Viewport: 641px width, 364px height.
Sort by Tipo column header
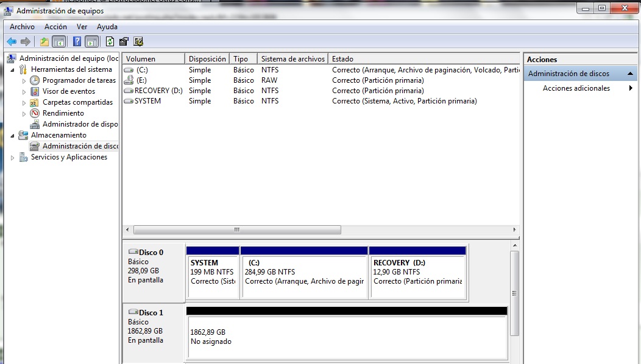[243, 59]
